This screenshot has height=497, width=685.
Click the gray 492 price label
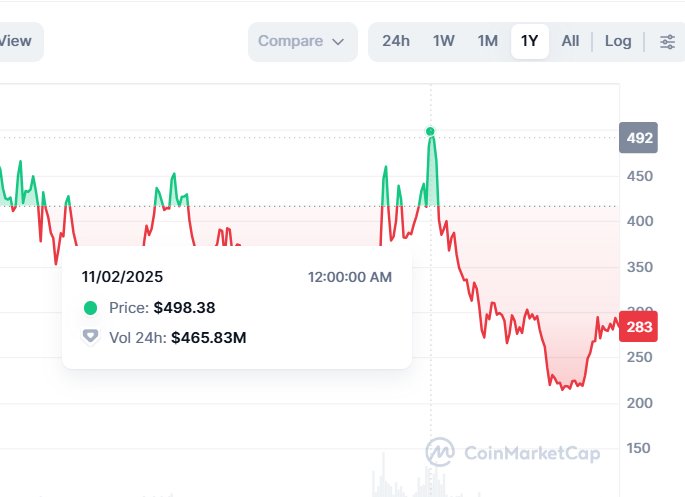[x=638, y=138]
